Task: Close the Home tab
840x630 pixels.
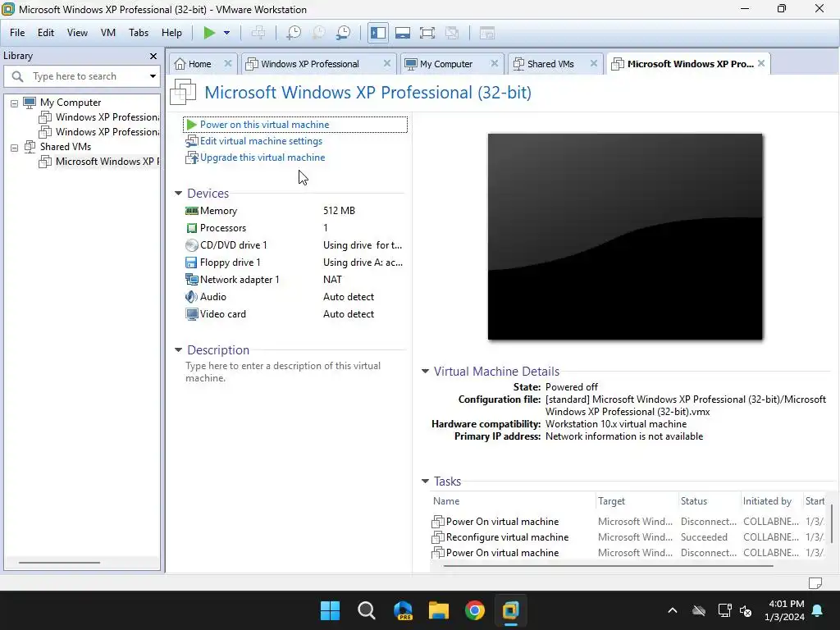Action: pyautogui.click(x=228, y=63)
